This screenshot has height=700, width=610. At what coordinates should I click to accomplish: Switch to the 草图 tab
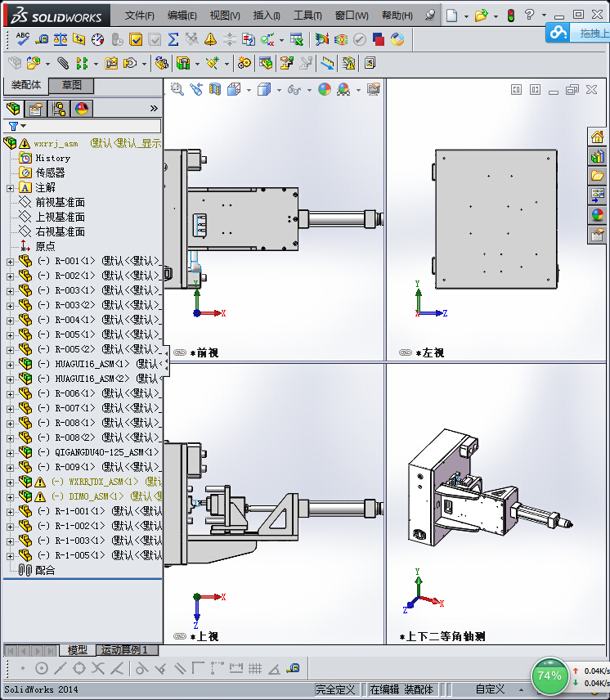71,85
